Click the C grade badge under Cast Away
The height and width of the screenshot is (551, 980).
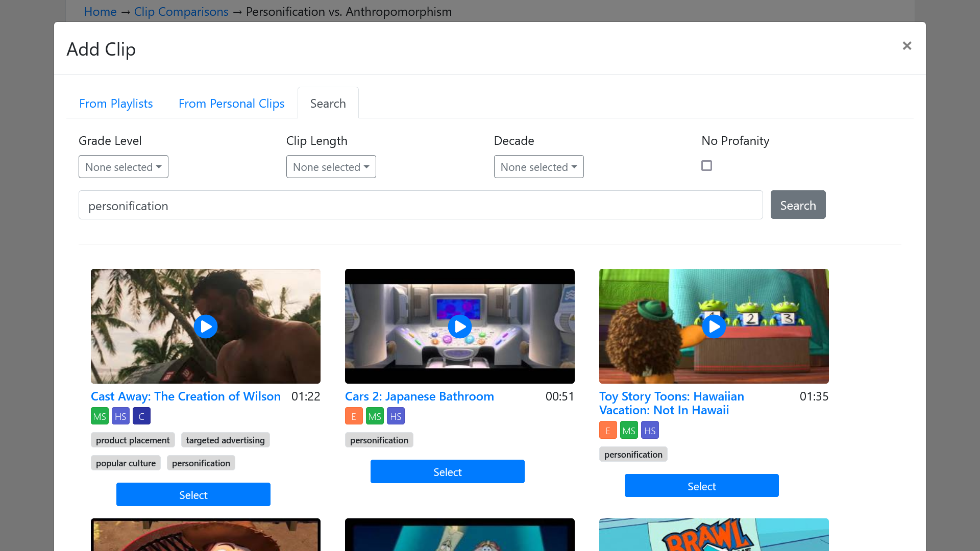pos(141,416)
